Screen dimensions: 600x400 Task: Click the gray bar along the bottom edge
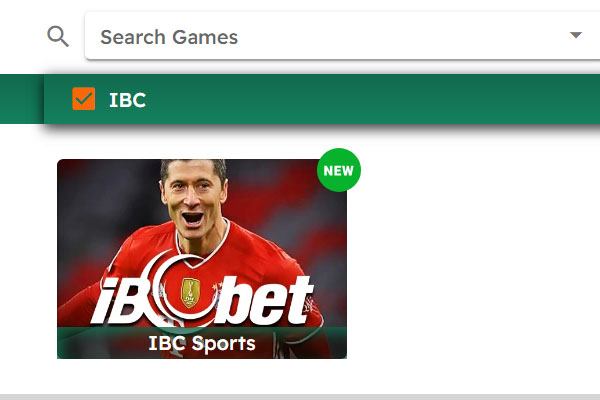(x=300, y=397)
